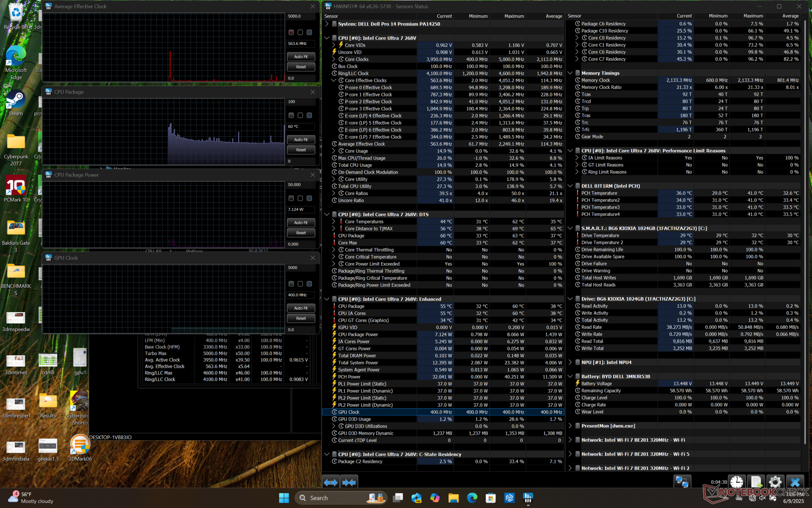Toggle the first checkbox in the CPU Package graph
The width and height of the screenshot is (812, 508).
click(291, 115)
